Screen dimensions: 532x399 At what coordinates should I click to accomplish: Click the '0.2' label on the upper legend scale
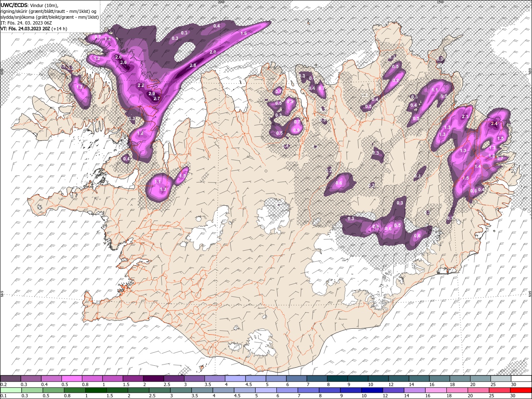pyautogui.click(x=4, y=384)
